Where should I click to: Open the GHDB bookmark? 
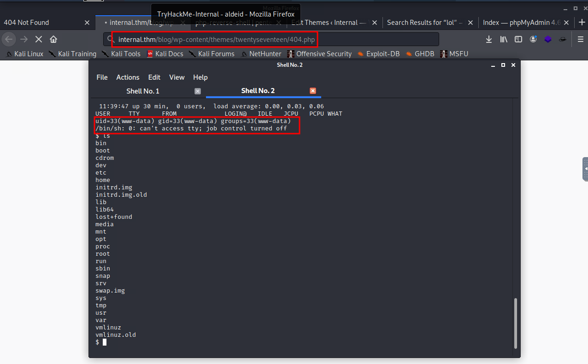(x=420, y=54)
